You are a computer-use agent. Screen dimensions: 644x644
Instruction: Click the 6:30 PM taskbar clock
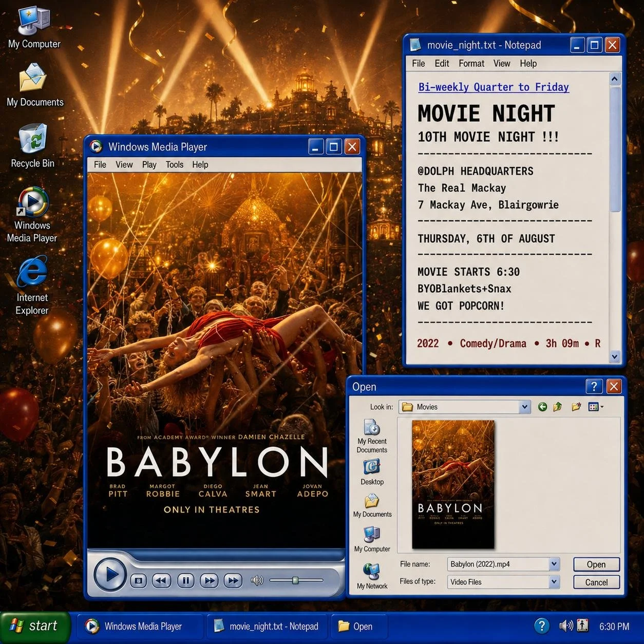pos(614,627)
